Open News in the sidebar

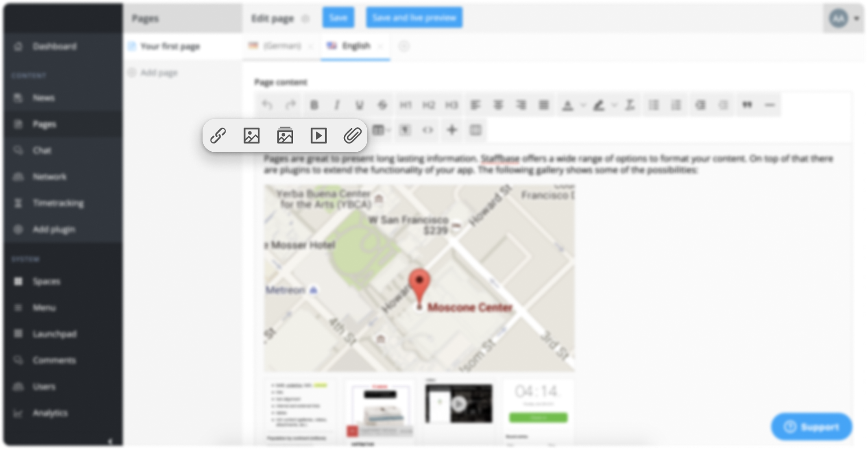click(x=63, y=98)
